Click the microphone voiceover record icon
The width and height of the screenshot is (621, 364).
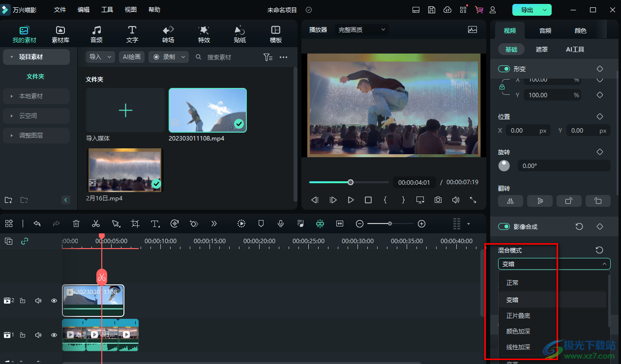pos(281,224)
